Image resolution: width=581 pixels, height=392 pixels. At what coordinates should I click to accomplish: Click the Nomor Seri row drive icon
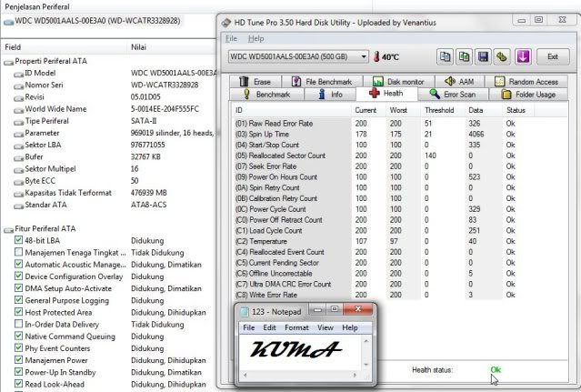point(18,86)
